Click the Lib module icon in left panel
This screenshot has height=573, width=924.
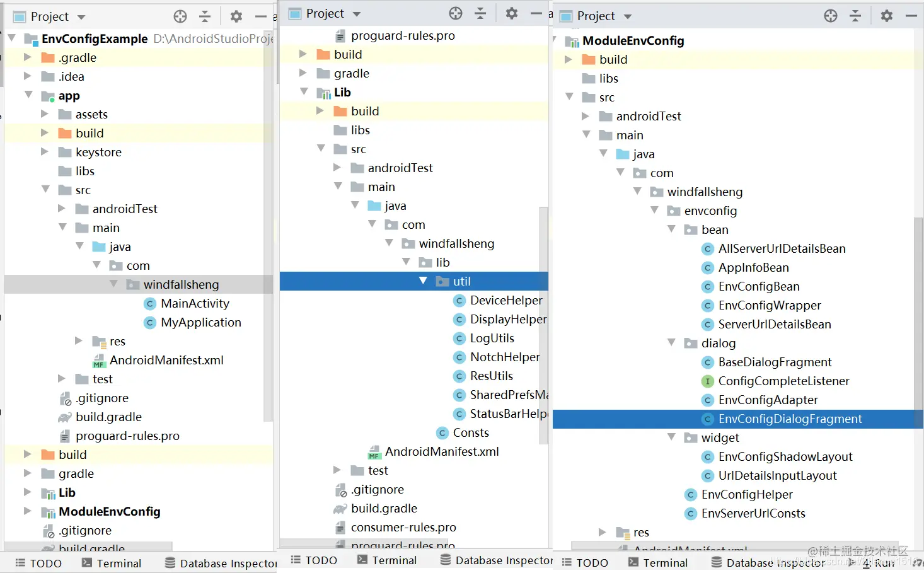[x=48, y=493]
